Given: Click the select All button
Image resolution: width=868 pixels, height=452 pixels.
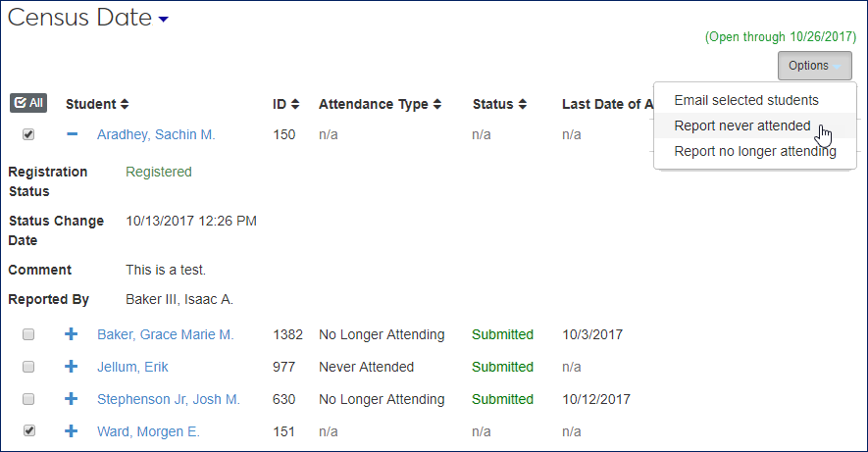Looking at the screenshot, I should 27,103.
